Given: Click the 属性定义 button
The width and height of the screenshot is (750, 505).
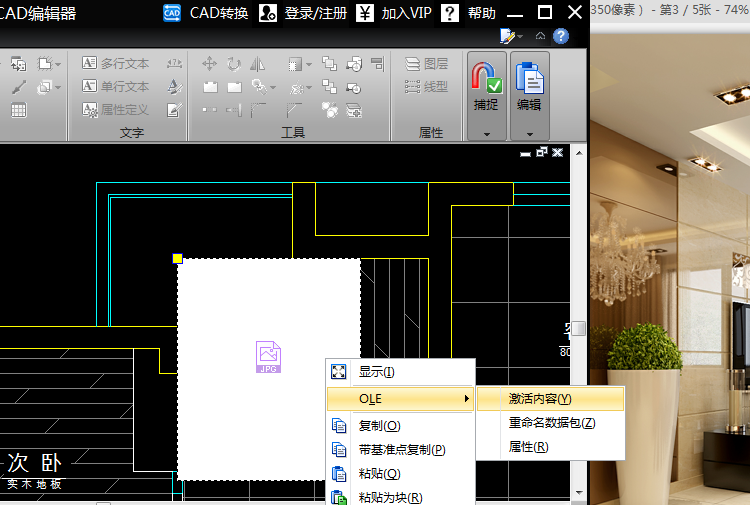Looking at the screenshot, I should [x=116, y=110].
